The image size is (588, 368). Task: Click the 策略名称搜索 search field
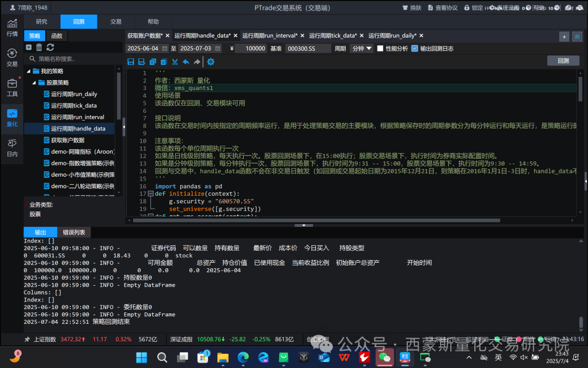73,58
